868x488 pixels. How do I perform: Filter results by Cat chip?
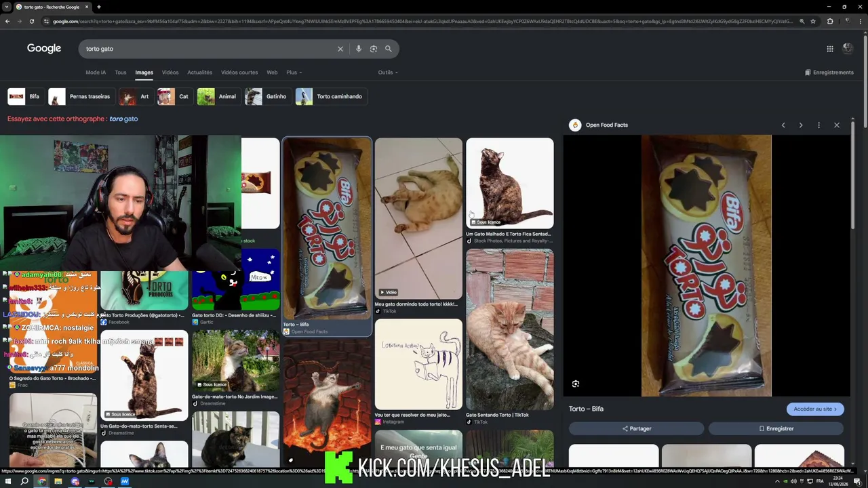coord(174,96)
